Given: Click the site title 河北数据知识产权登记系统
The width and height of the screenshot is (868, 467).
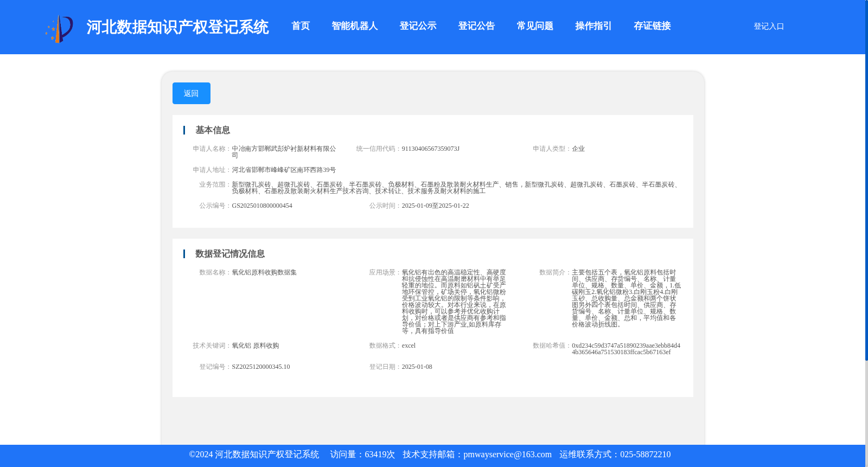Looking at the screenshot, I should click(177, 27).
